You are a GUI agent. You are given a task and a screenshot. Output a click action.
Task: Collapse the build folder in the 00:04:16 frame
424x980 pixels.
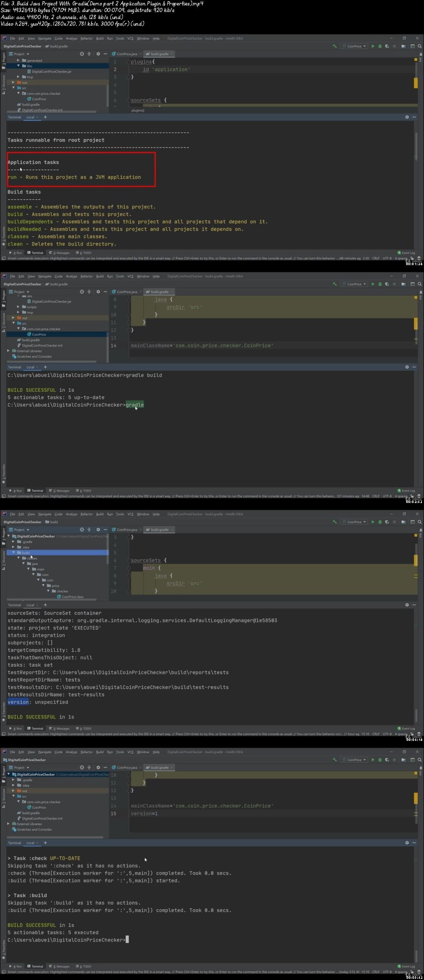pyautogui.click(x=13, y=553)
